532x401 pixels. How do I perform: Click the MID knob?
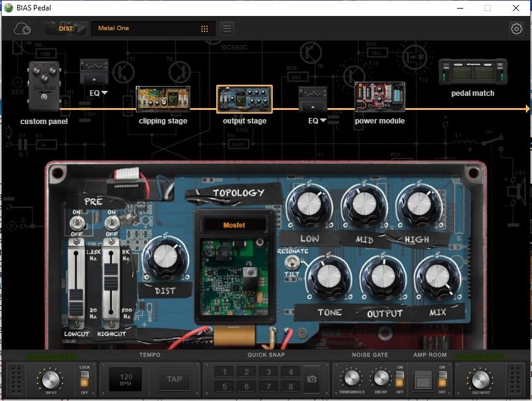click(x=364, y=206)
